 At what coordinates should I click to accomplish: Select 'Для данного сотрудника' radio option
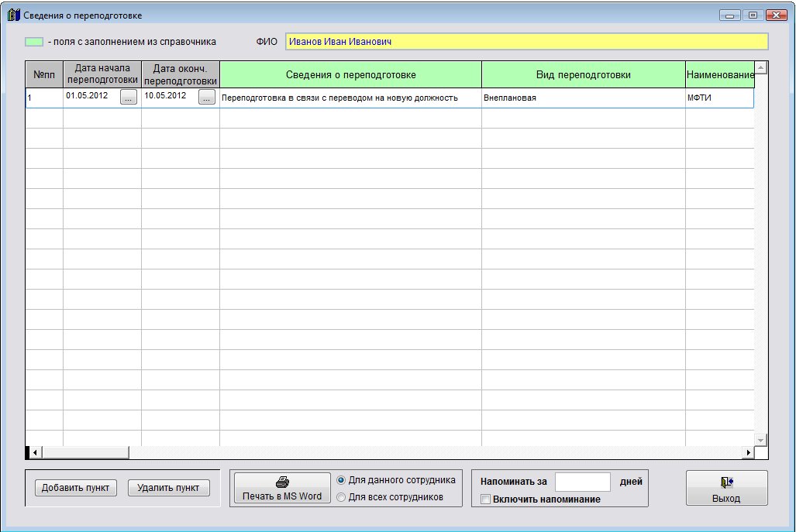(x=342, y=480)
